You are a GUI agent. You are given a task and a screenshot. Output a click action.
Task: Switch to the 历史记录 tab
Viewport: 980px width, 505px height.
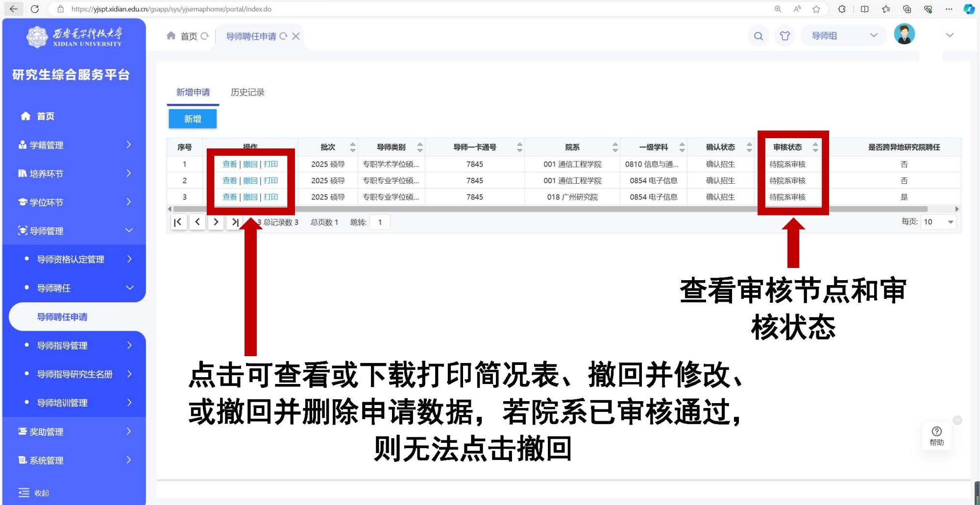[x=247, y=92]
